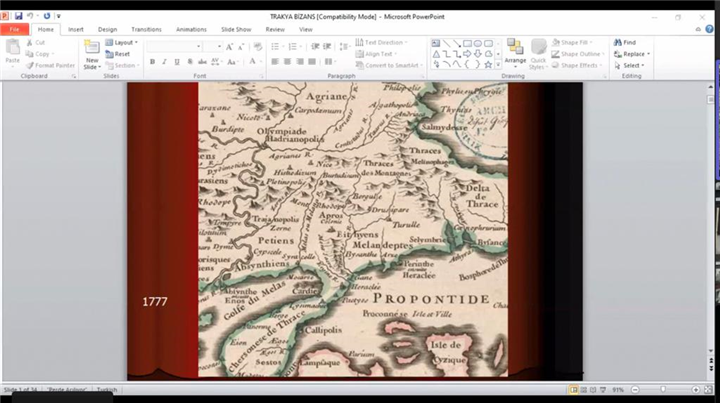Image resolution: width=720 pixels, height=403 pixels.
Task: Click Find binoculars button
Action: 625,42
